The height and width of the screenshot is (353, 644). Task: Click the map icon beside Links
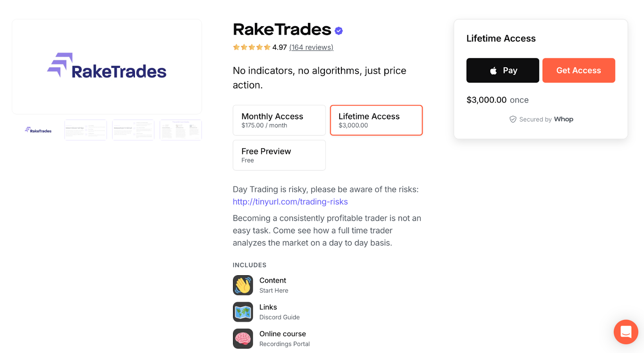243,311
